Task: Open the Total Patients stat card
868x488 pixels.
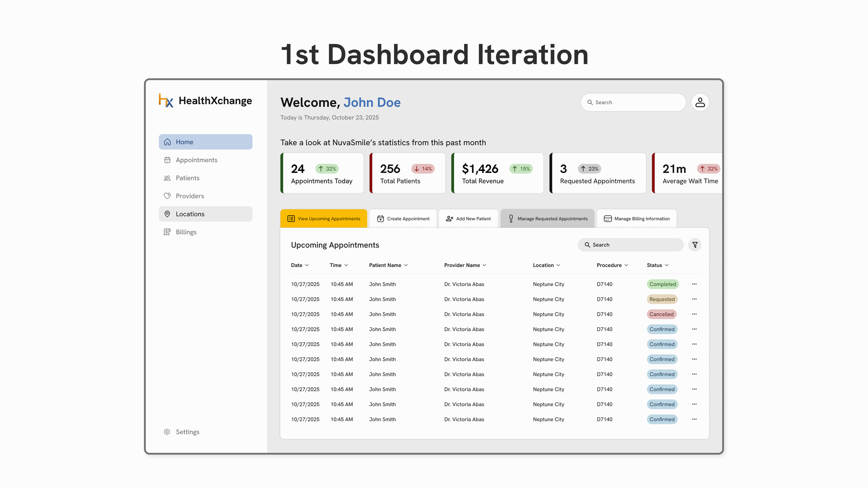Action: 407,173
